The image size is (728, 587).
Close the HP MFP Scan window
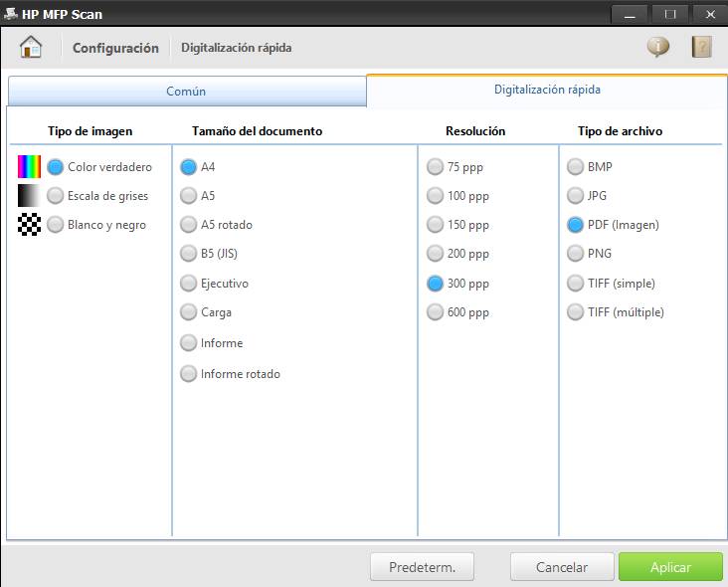click(x=710, y=14)
